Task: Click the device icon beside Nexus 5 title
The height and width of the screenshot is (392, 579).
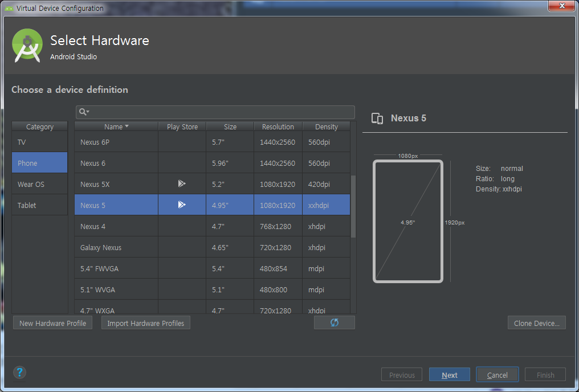Action: point(377,118)
